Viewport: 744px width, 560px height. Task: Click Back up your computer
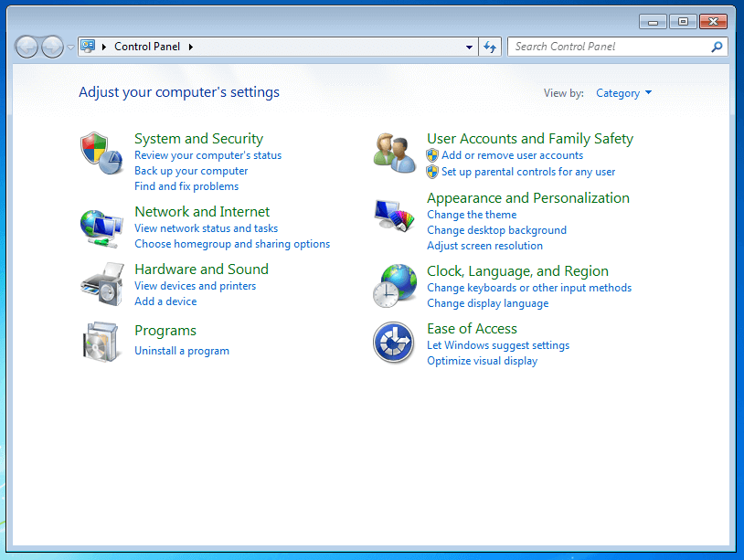pyautogui.click(x=191, y=171)
